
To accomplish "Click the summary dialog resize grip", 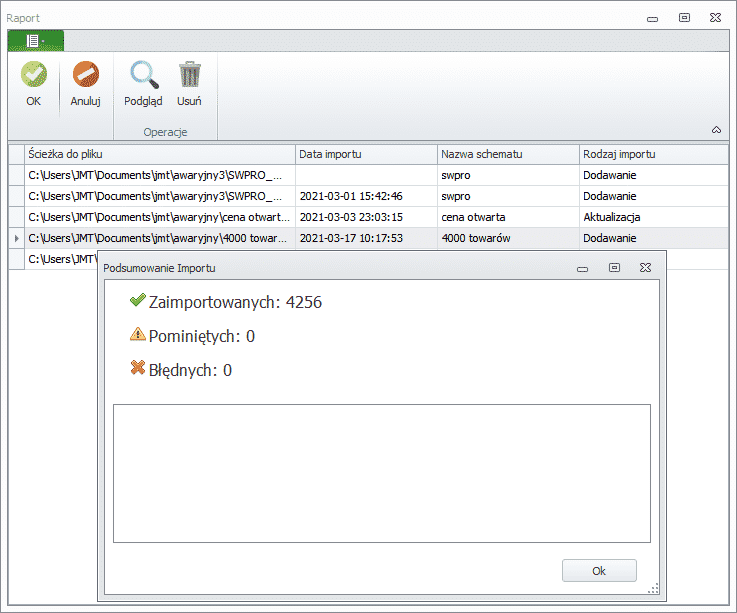I will pos(653,589).
